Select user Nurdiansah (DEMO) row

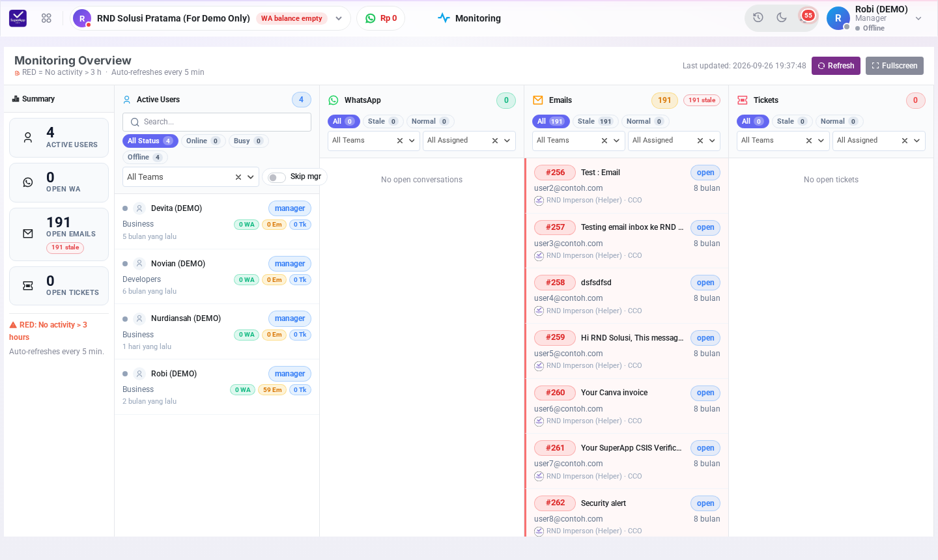coord(217,331)
